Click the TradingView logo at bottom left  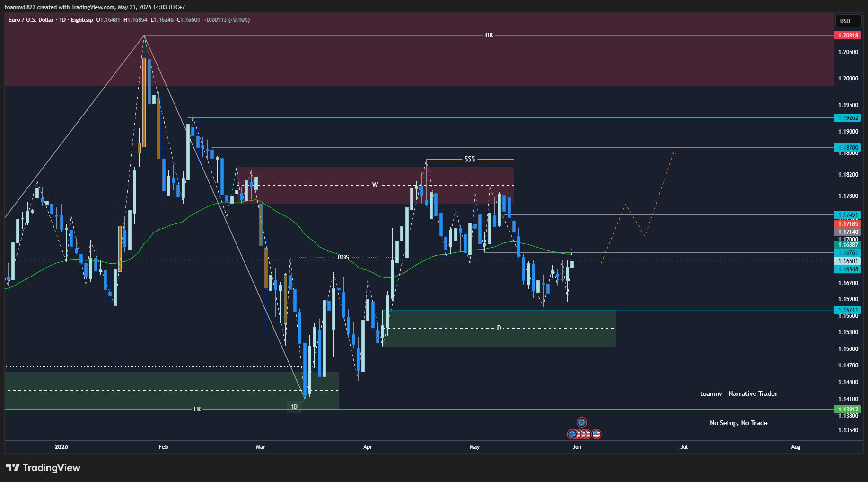point(43,468)
